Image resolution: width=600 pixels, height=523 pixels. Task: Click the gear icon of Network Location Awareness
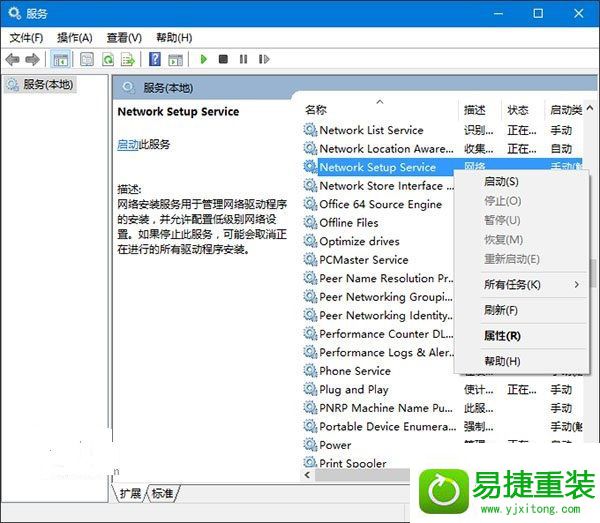[310, 148]
